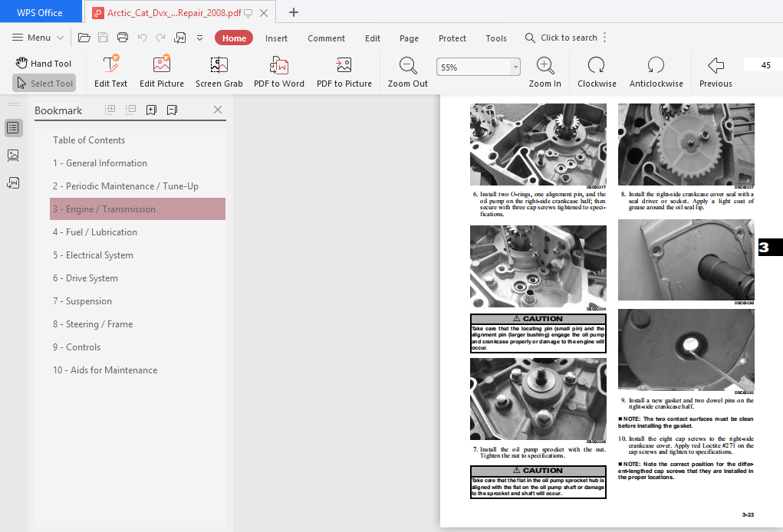
Task: Click the add bookmark icon
Action: (151, 110)
